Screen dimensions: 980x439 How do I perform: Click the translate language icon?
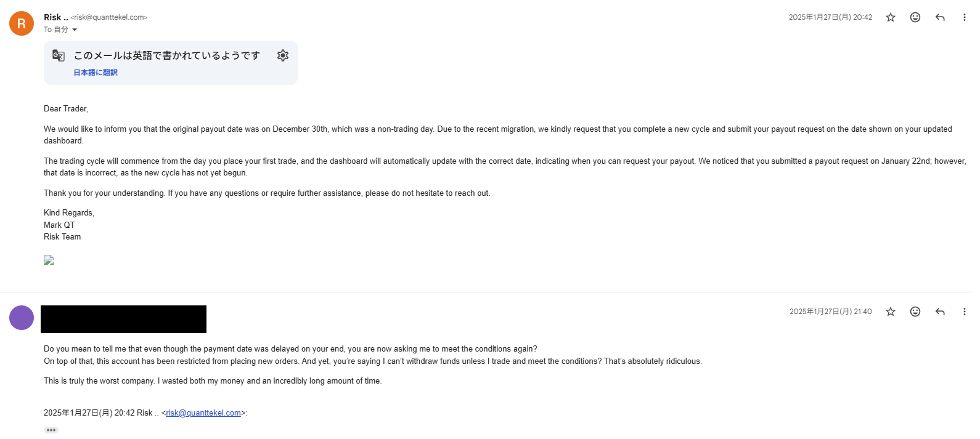59,55
